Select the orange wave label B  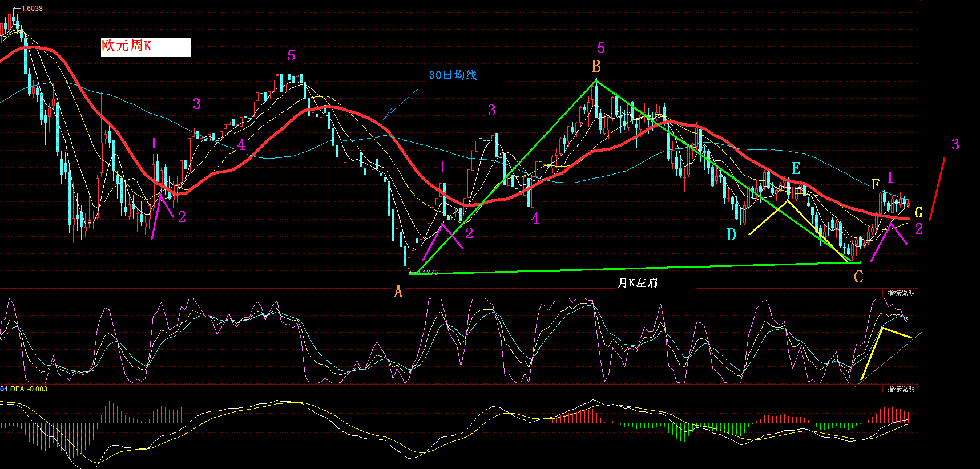click(x=596, y=67)
